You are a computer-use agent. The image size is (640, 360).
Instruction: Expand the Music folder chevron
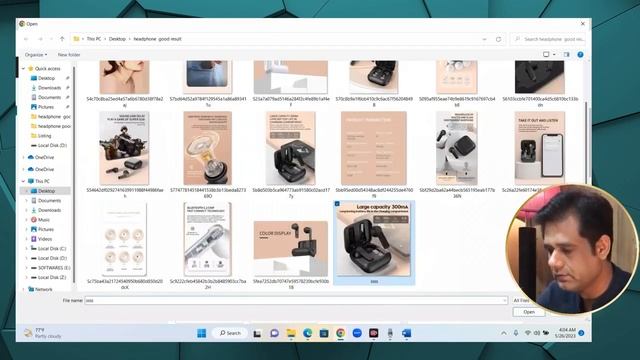tap(27, 220)
